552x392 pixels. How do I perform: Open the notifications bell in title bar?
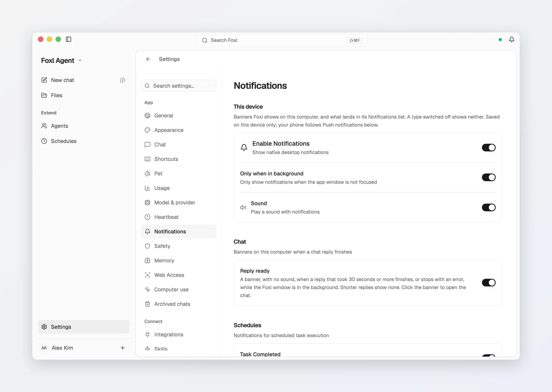click(x=512, y=40)
